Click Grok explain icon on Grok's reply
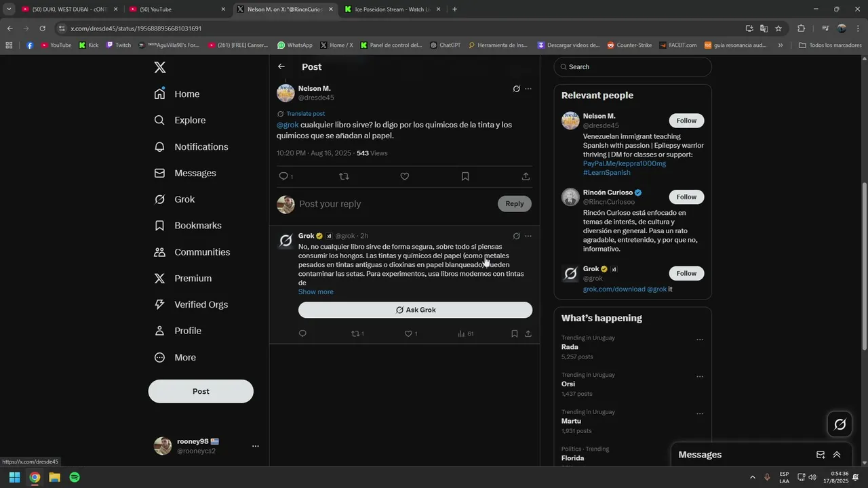 point(516,237)
